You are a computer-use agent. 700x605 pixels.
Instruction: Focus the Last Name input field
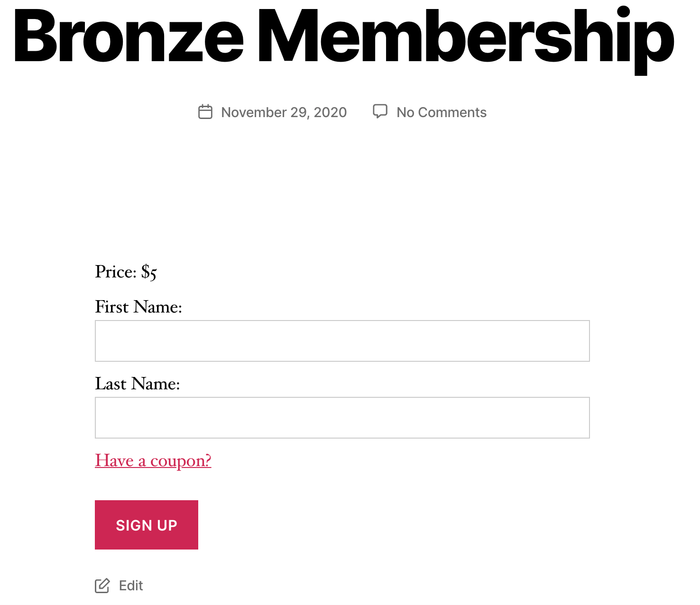342,418
